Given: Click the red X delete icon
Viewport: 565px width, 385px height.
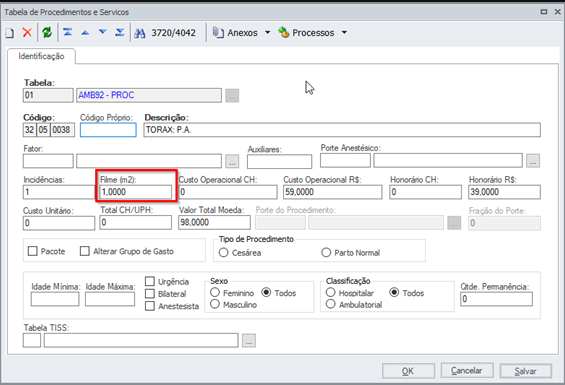Looking at the screenshot, I should 27,32.
